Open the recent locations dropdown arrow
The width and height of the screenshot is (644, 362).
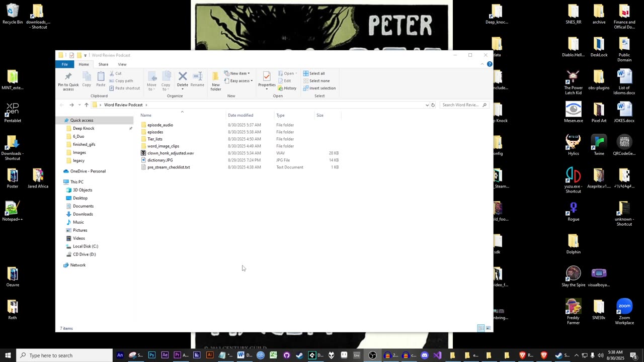click(x=79, y=105)
